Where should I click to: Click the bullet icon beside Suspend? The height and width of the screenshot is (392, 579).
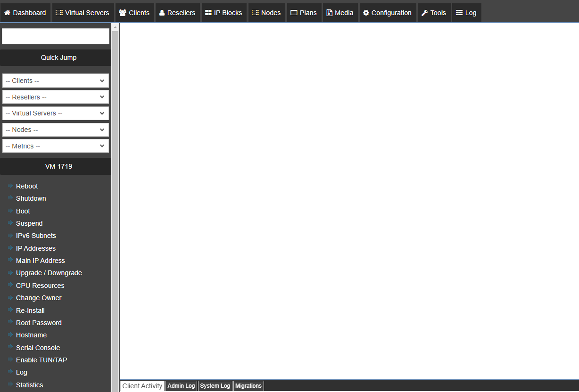click(x=10, y=222)
